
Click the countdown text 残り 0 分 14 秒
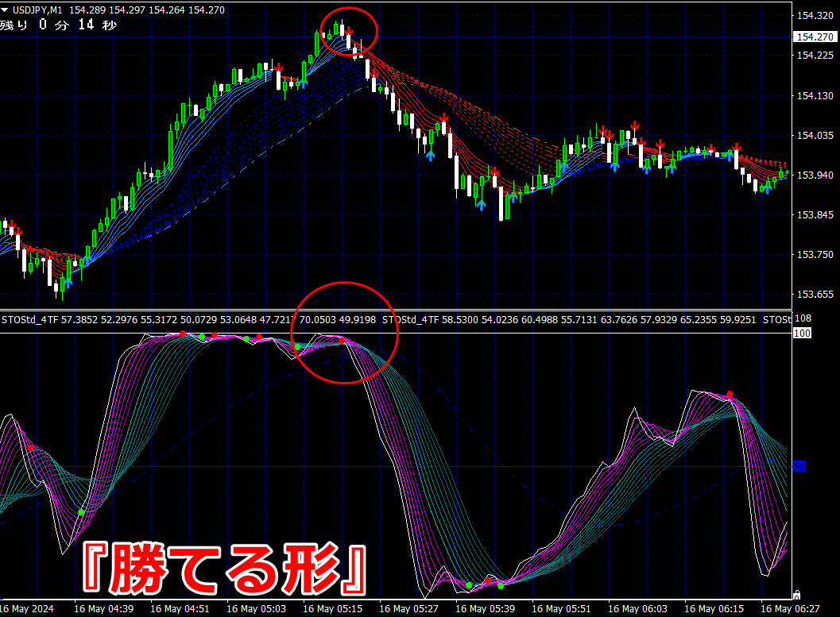click(58, 25)
